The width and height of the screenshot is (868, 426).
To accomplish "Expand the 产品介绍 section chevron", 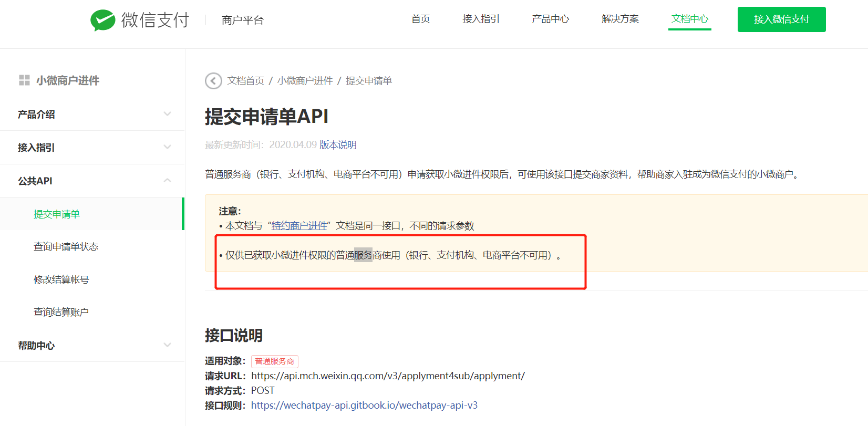I will 167,114.
